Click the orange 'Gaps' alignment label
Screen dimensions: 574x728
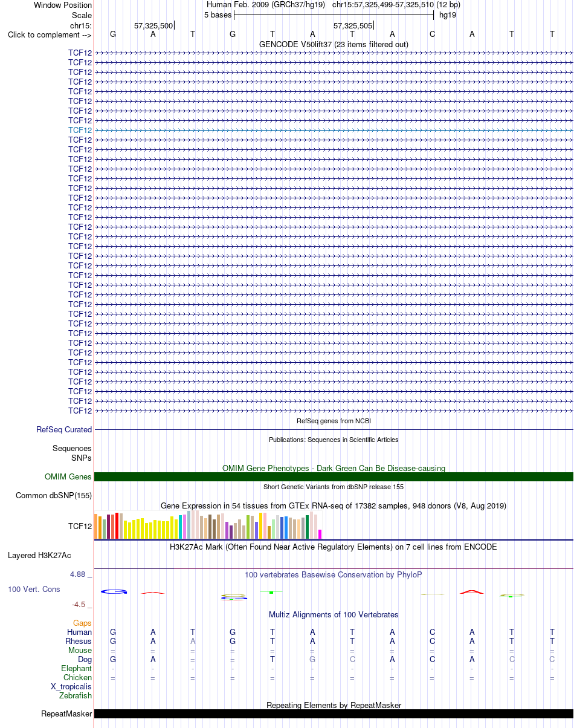82,623
